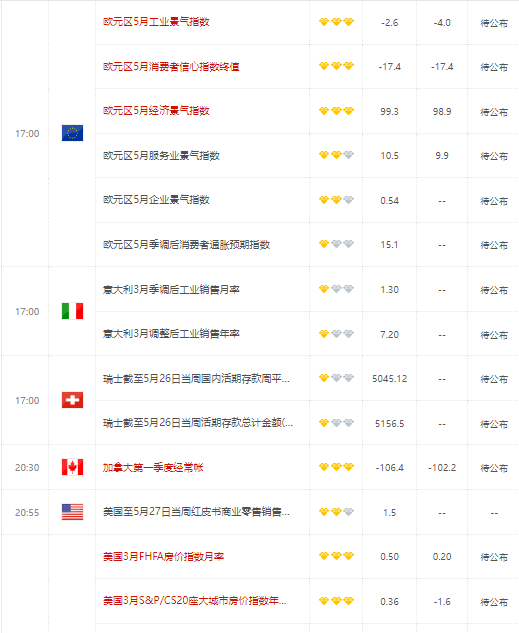Click importance stars for 欧元区5月工业景气指数
519x633 pixels.
[336, 22]
